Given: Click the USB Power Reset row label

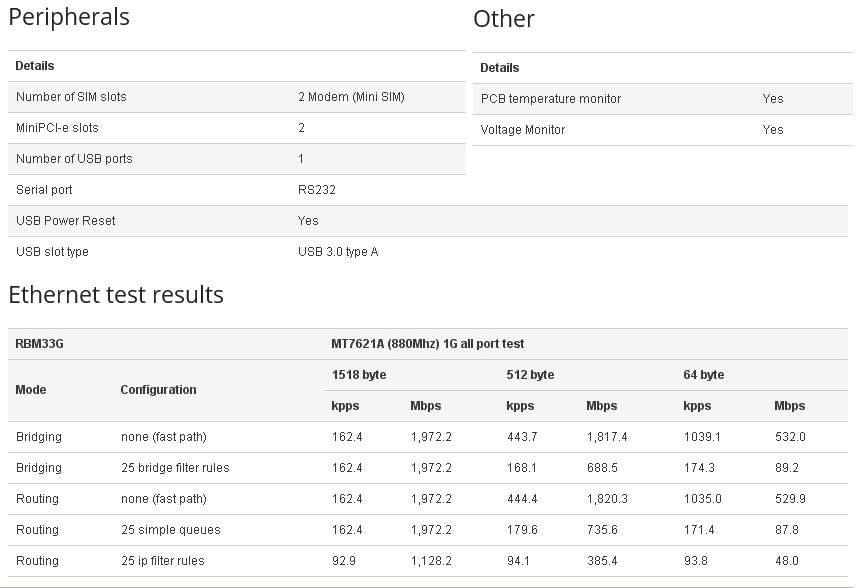Looking at the screenshot, I should [x=66, y=221].
